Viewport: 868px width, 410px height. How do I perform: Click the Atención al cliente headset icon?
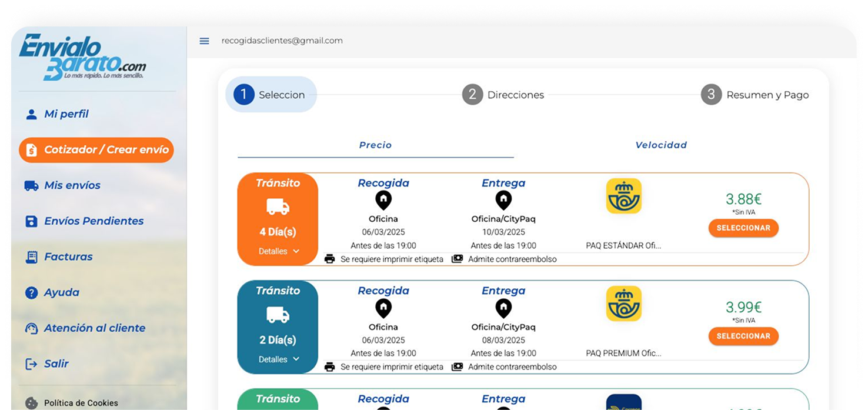click(x=31, y=328)
